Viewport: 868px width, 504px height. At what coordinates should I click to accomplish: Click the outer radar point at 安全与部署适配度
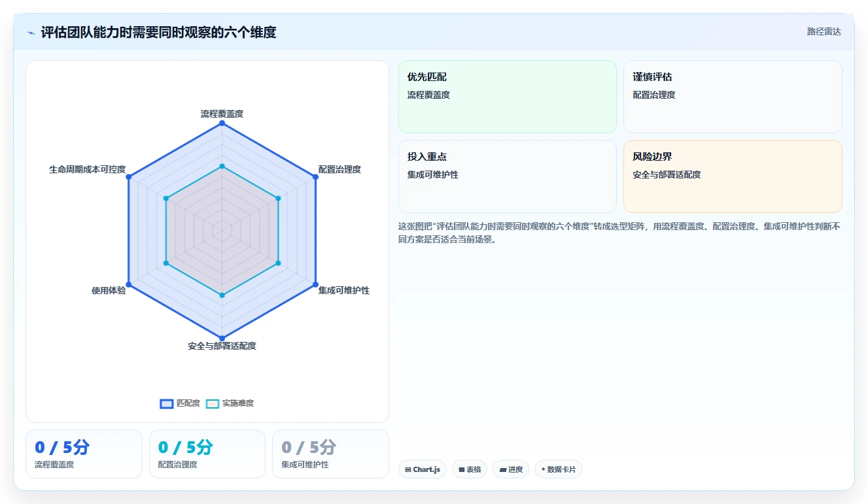point(222,338)
